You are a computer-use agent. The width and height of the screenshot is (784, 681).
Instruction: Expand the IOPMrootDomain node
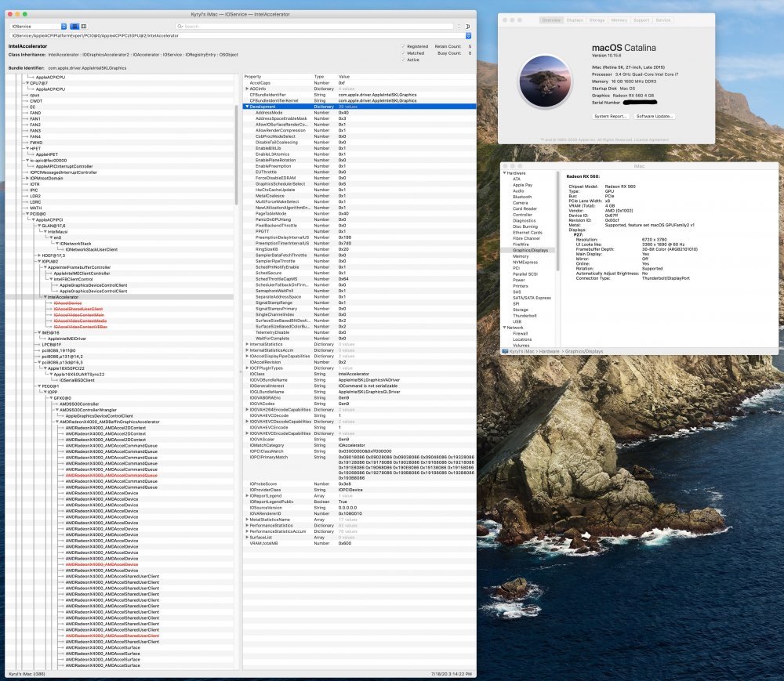tap(27, 178)
